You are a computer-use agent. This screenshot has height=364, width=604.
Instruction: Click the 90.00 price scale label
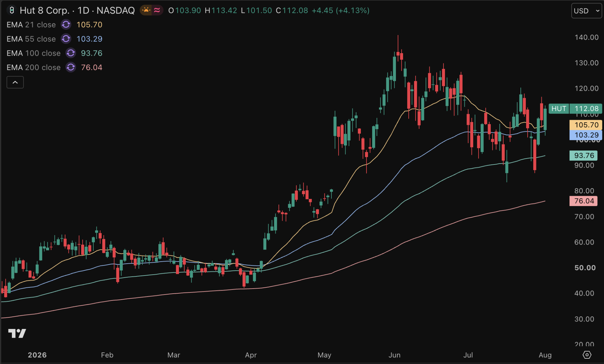(584, 165)
